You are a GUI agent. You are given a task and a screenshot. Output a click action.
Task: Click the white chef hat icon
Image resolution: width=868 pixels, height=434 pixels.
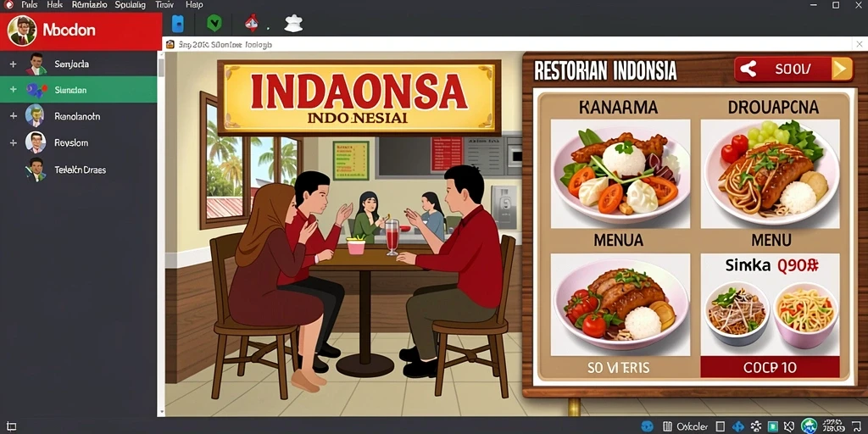pyautogui.click(x=293, y=23)
